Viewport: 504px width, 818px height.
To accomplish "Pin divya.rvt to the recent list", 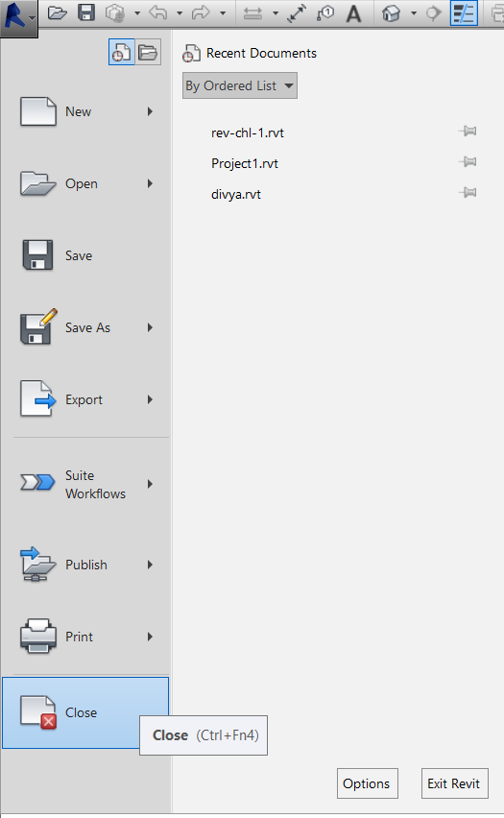I will point(468,193).
